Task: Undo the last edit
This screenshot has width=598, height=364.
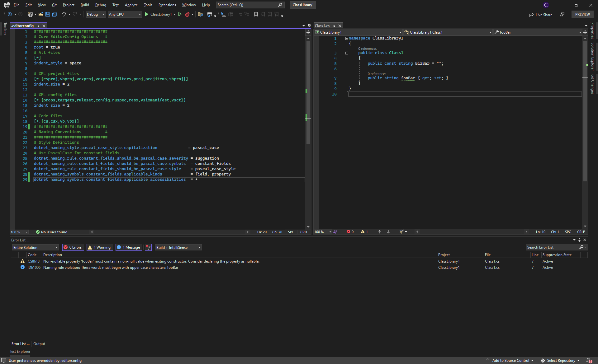Action: 64,14
